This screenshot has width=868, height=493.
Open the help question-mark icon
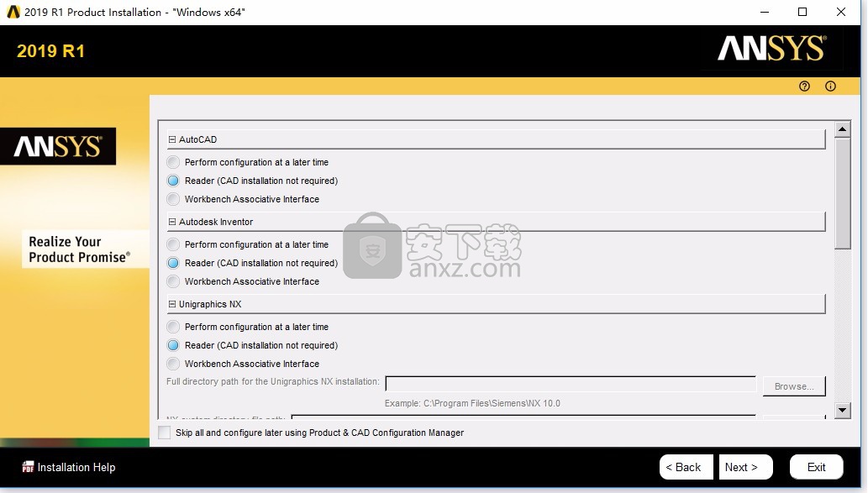804,86
